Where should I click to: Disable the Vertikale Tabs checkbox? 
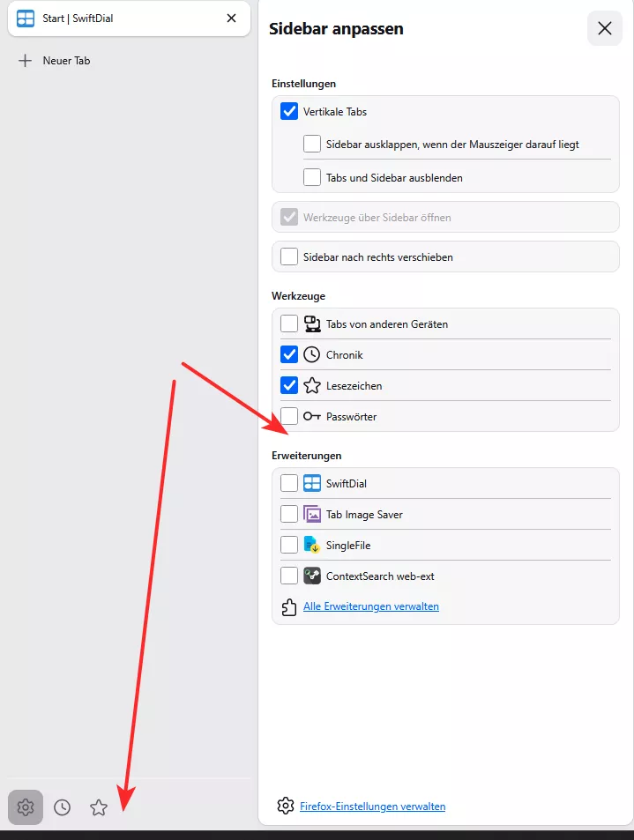tap(289, 111)
